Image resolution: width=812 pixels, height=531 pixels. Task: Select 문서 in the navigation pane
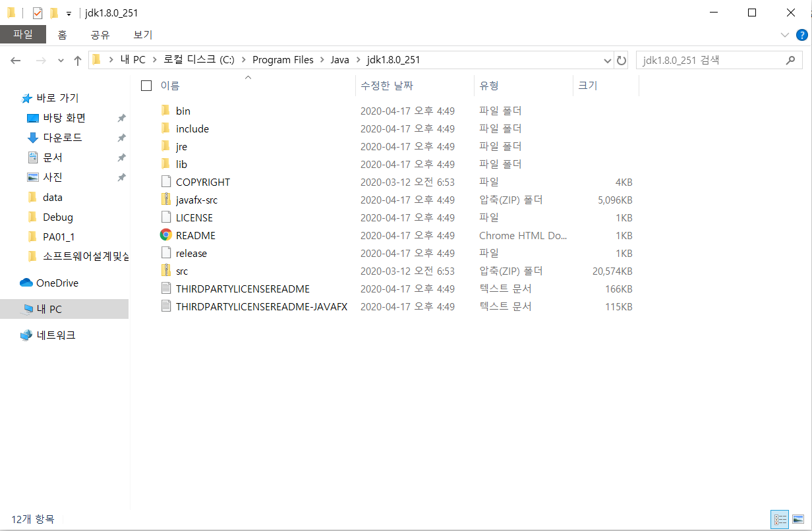[53, 157]
